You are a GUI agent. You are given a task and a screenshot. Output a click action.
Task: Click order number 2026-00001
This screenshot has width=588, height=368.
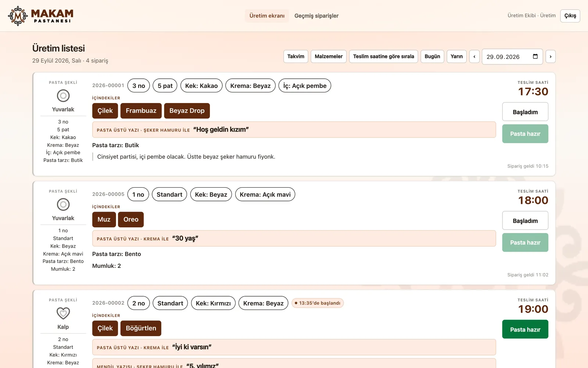click(108, 85)
